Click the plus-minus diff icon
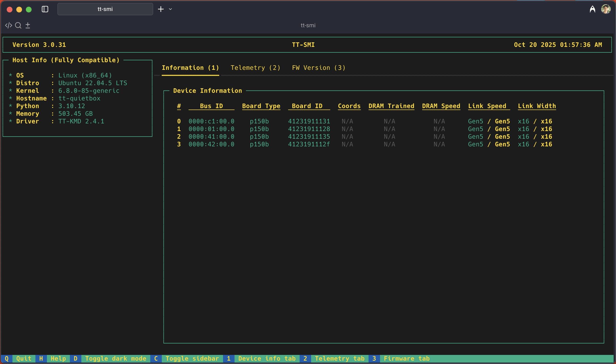The height and width of the screenshot is (364, 616). point(28,26)
